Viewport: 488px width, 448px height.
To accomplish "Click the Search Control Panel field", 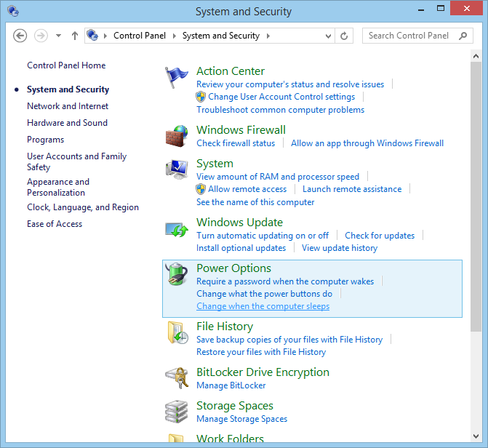I will coord(417,36).
